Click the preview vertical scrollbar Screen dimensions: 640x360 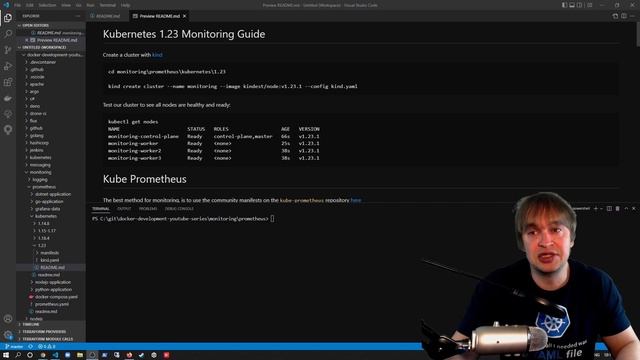click(x=638, y=35)
